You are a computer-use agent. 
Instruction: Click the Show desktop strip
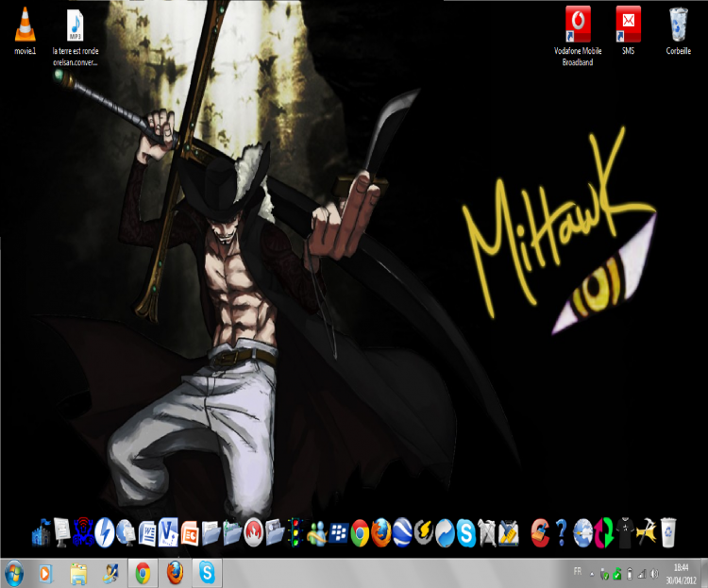(704, 574)
